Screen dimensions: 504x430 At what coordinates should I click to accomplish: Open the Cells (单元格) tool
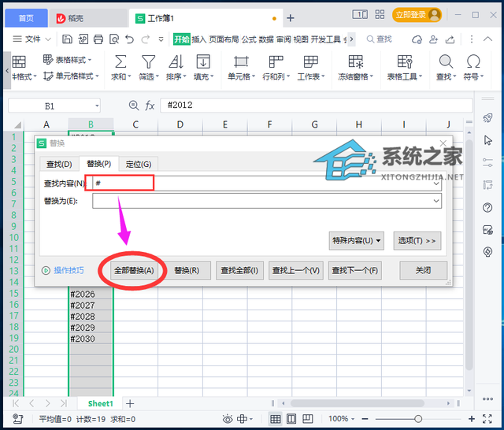point(241,68)
